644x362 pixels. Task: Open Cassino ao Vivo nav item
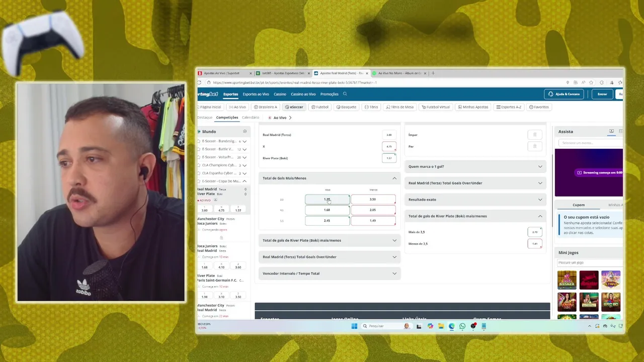(x=303, y=94)
